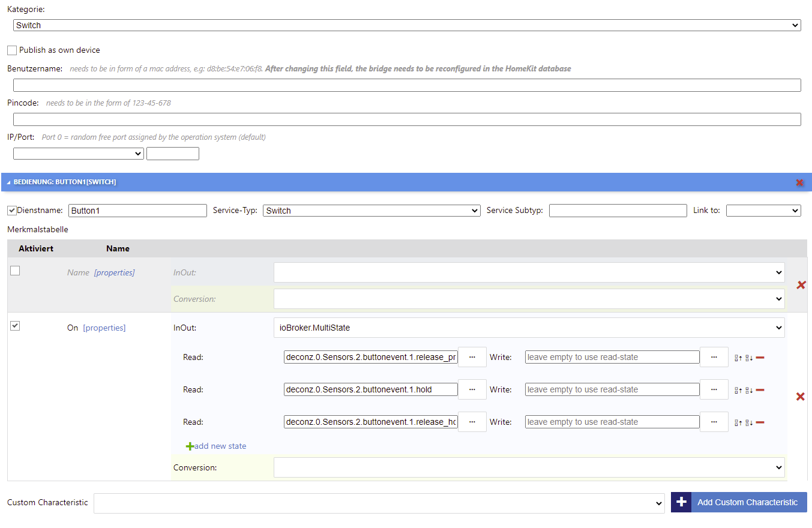This screenshot has width=812, height=528.
Task: Enable the Name characteristic checkbox
Action: [15, 271]
